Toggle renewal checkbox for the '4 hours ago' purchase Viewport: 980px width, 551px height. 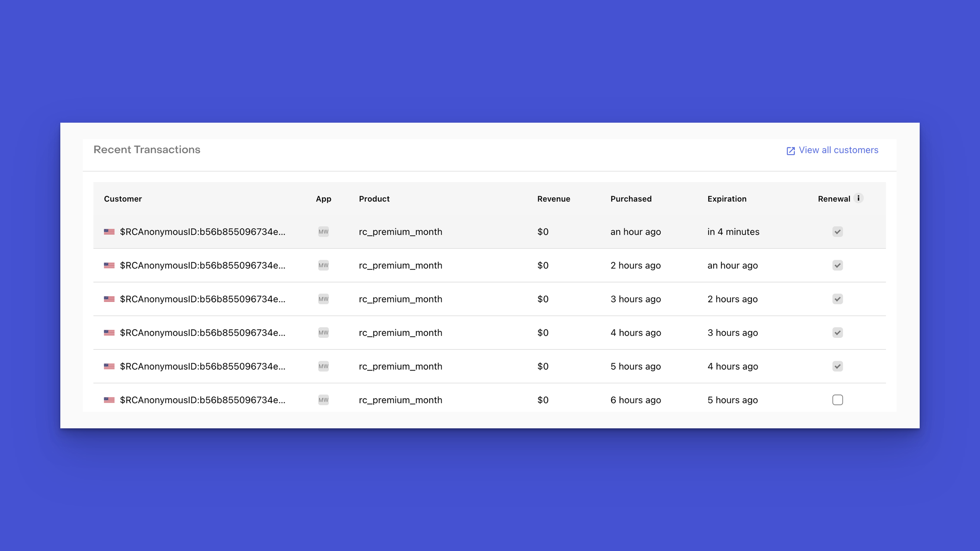coord(837,333)
